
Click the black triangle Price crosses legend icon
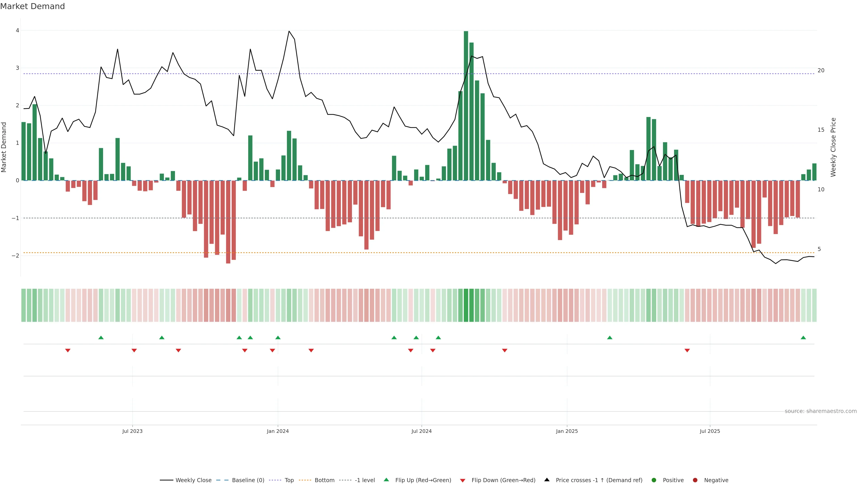pos(547,480)
